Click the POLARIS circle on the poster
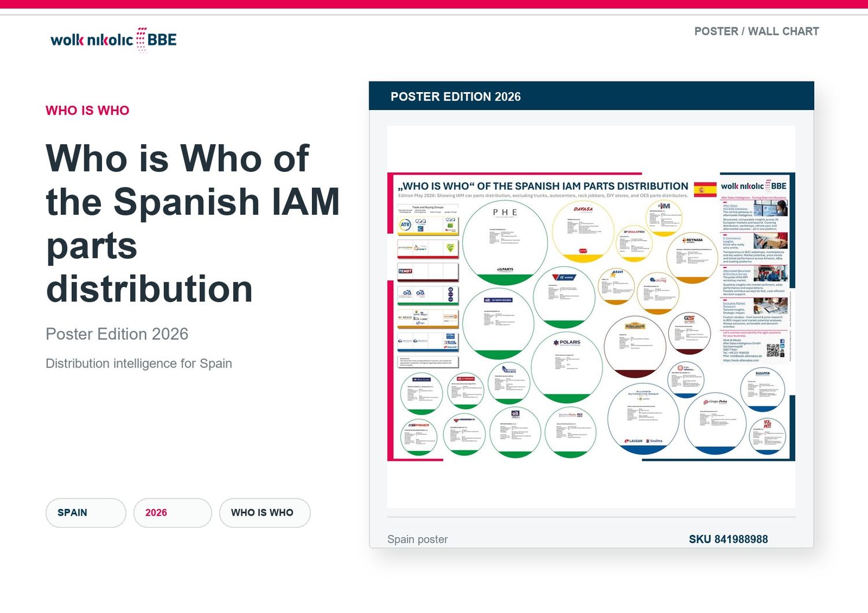868x613 pixels. click(x=567, y=368)
